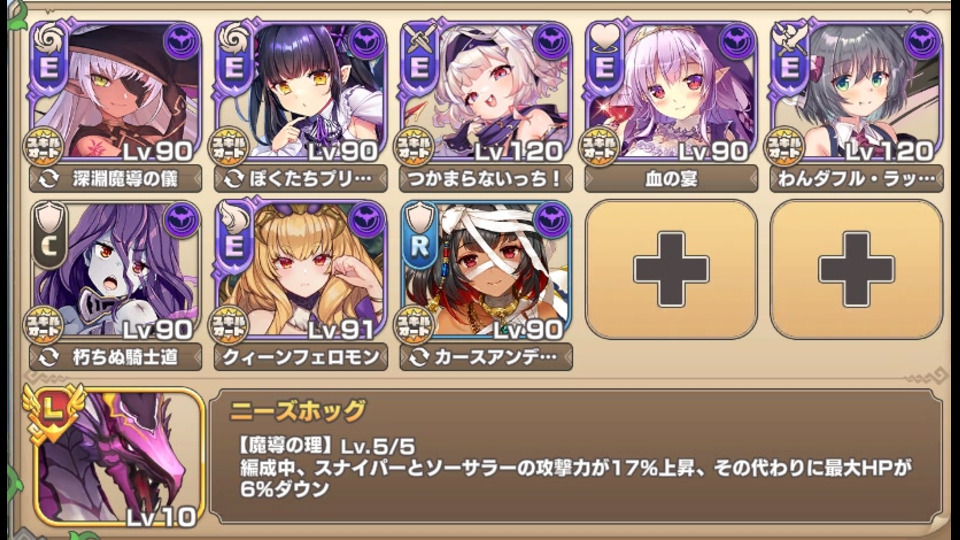Viewport: 960px width, 540px height.
Task: Toggle skill auto badge on the eyepatch witch
Action: pyautogui.click(x=43, y=147)
